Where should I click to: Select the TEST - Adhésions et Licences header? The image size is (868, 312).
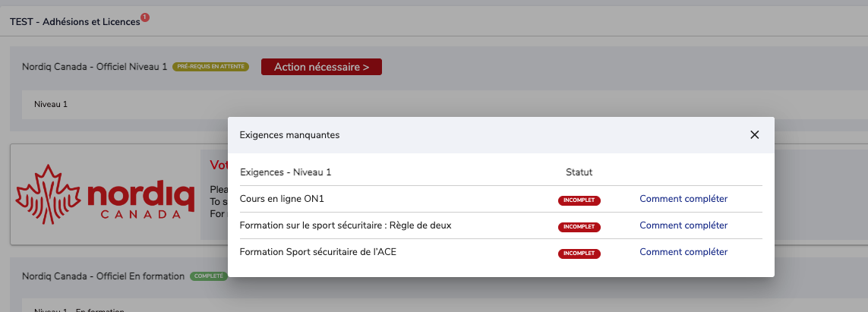pos(74,22)
